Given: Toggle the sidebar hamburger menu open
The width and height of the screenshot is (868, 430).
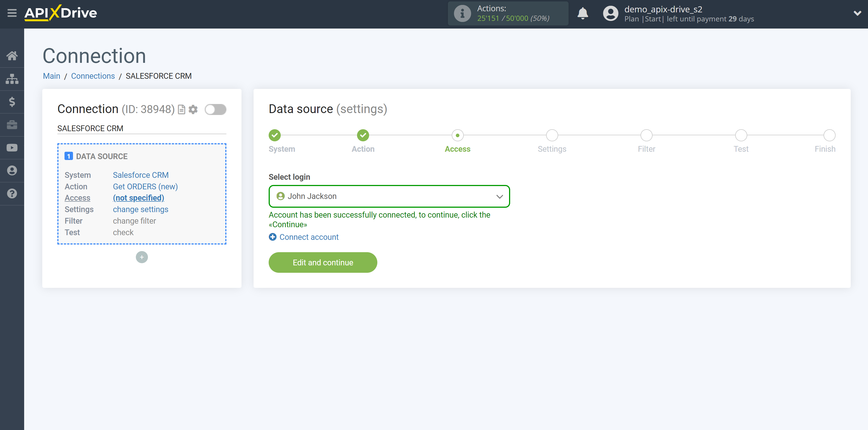Looking at the screenshot, I should point(12,12).
